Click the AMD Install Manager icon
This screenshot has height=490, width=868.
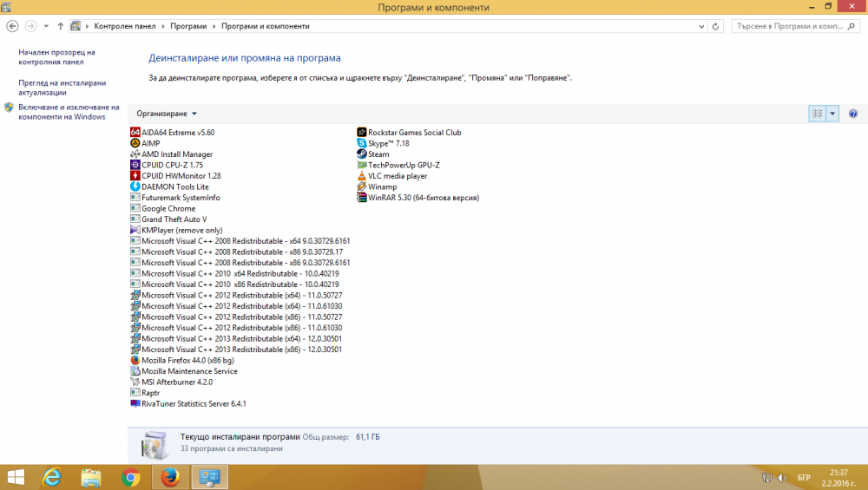click(135, 154)
